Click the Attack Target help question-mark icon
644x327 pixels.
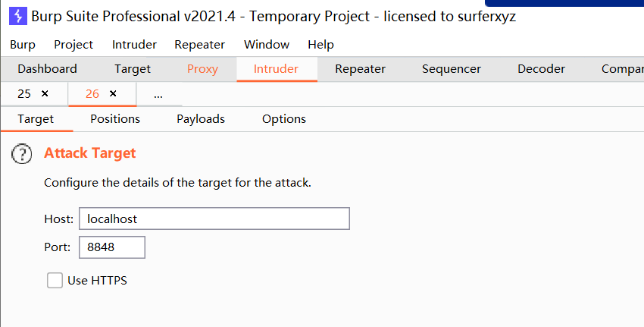23,154
